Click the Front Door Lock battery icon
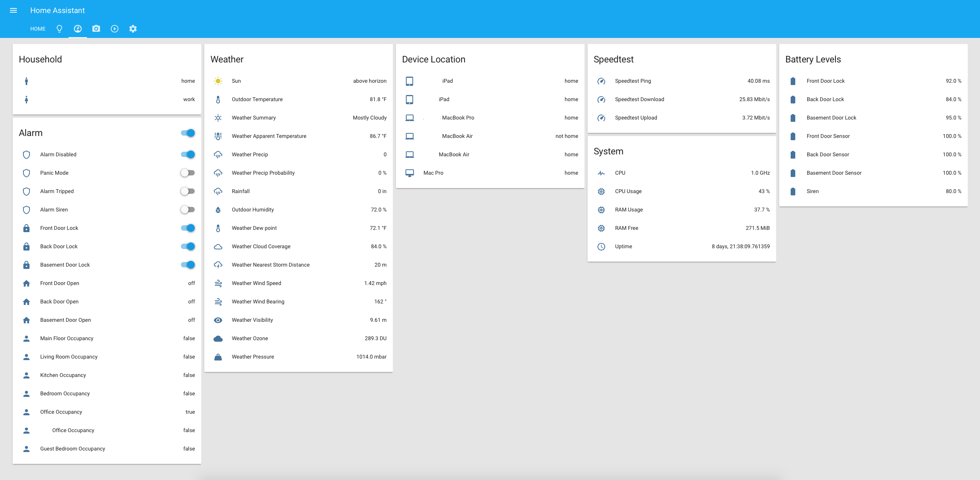The image size is (980, 480). coord(793,81)
